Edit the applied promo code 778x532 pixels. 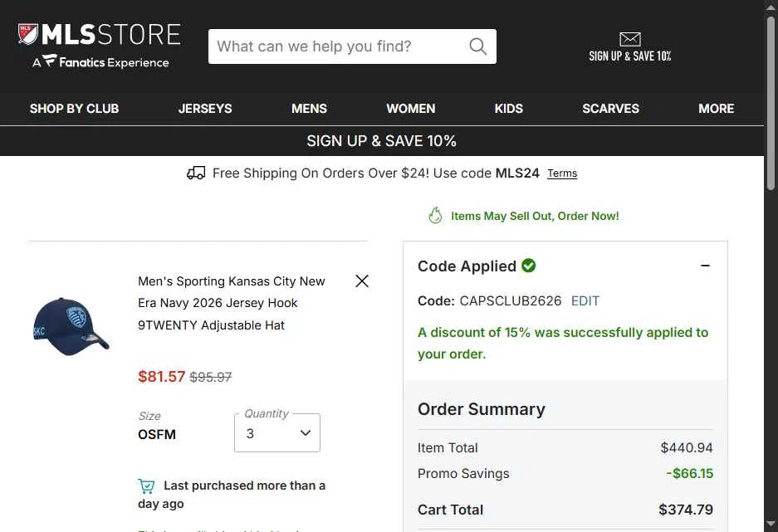point(585,301)
